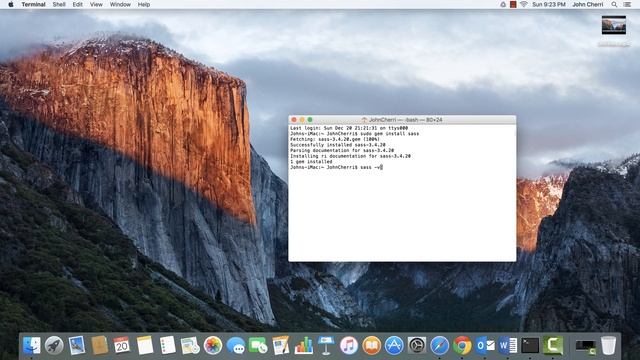The image size is (640, 360).
Task: Open iTunes music note icon
Action: pos(349,345)
